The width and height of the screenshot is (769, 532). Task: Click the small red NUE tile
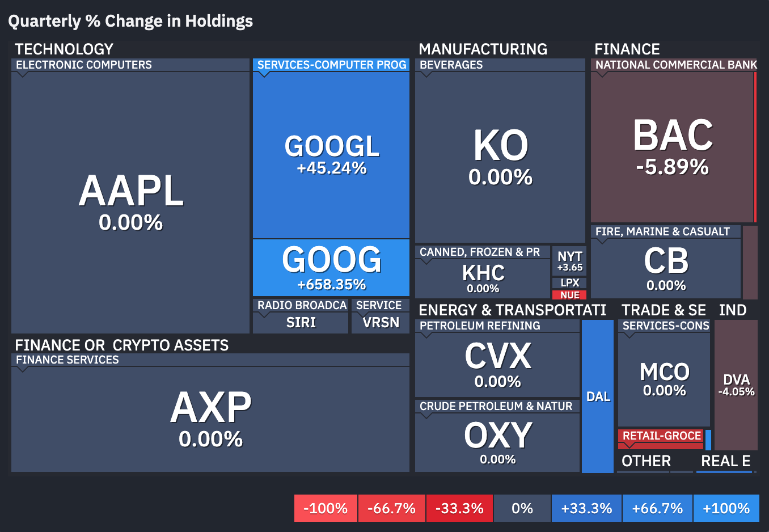coord(569,295)
